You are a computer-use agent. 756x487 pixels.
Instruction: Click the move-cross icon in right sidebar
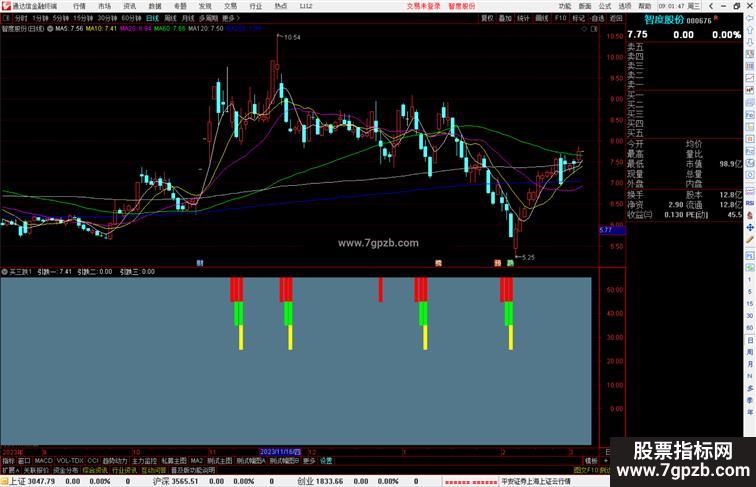coord(750,227)
